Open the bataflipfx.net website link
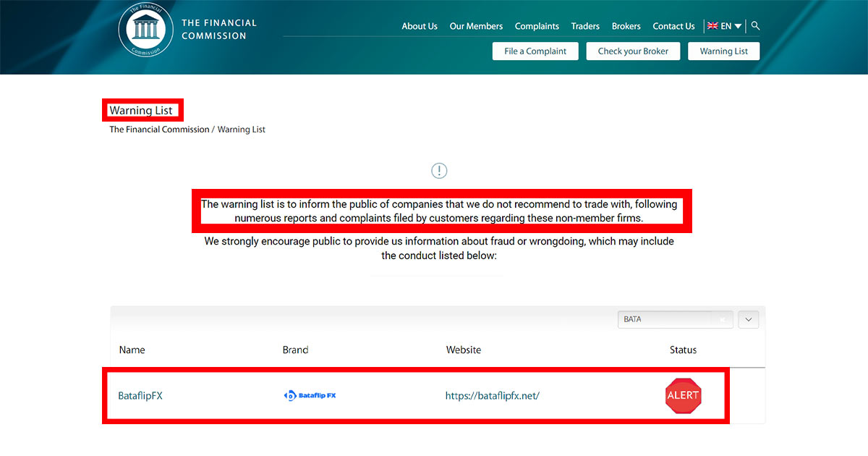The width and height of the screenshot is (868, 456). click(x=493, y=395)
